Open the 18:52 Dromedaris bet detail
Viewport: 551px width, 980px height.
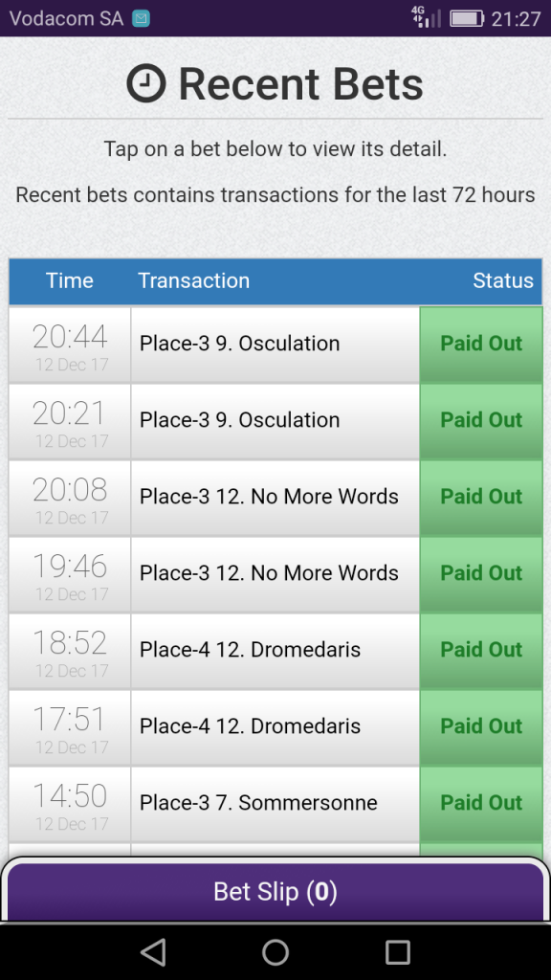(x=275, y=651)
